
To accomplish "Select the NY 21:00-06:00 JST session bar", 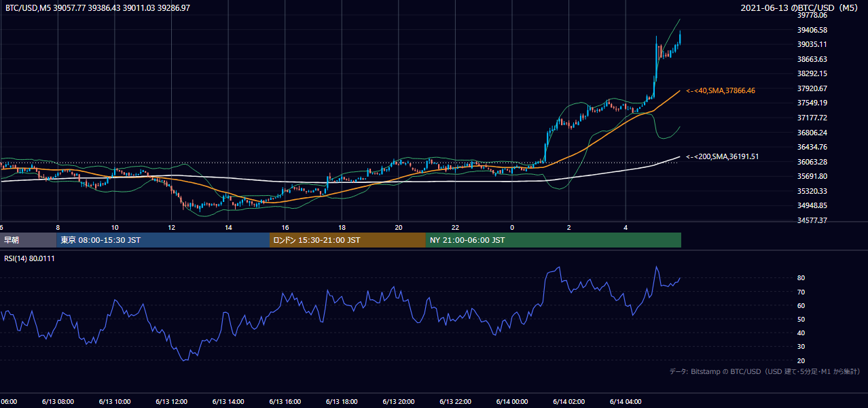I will click(x=554, y=240).
